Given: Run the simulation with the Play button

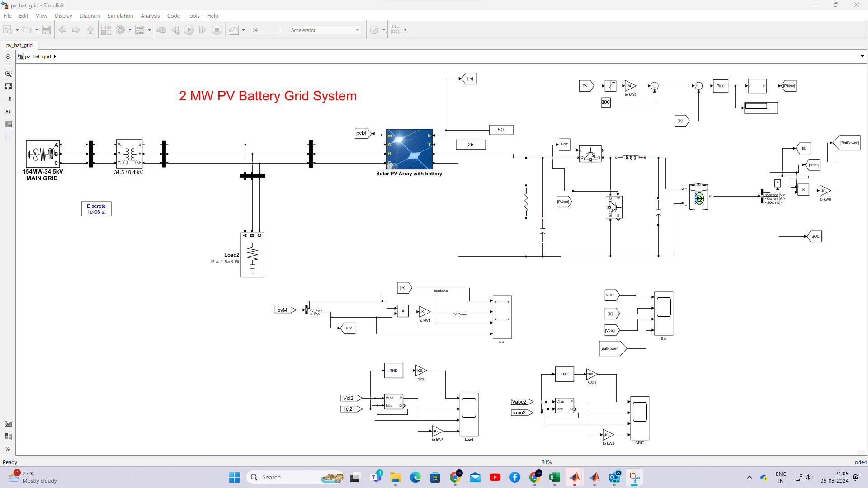Looking at the screenshot, I should click(189, 30).
